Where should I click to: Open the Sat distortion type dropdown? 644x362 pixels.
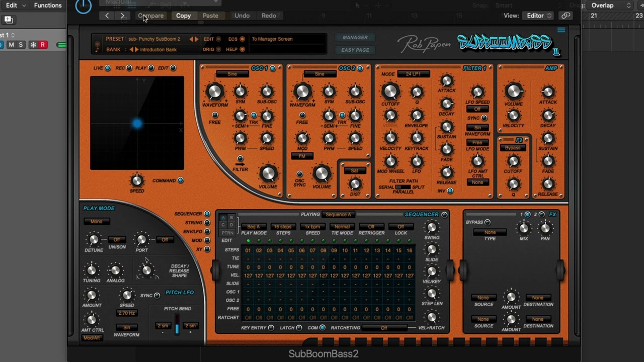(355, 170)
